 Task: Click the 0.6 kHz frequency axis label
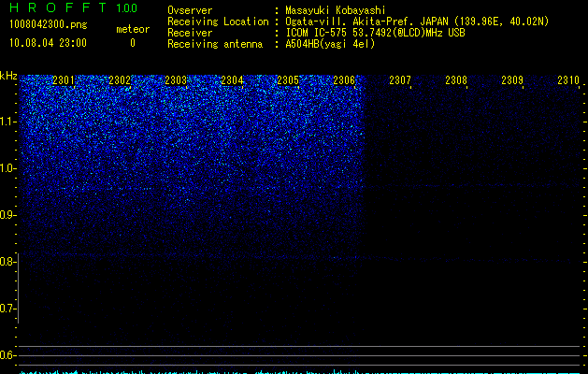coord(7,355)
